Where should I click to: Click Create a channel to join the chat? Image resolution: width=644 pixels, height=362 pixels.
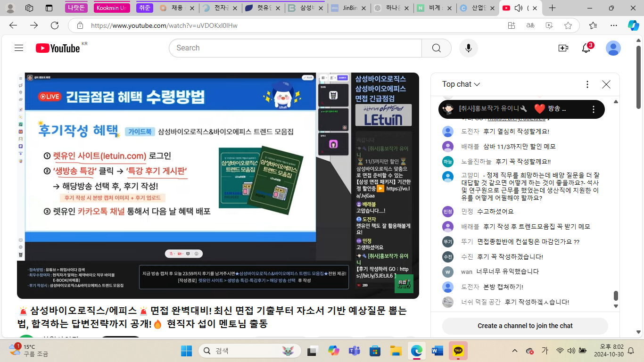(x=525, y=326)
